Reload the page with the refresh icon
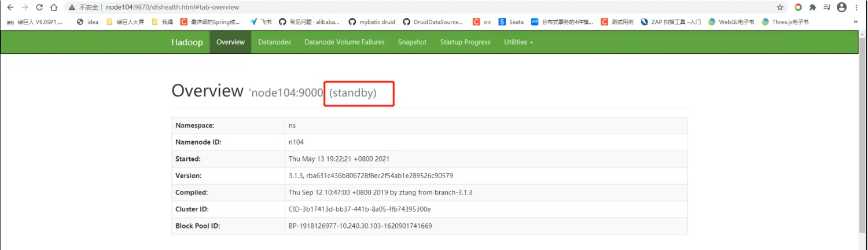The height and width of the screenshot is (250, 868). (x=39, y=8)
